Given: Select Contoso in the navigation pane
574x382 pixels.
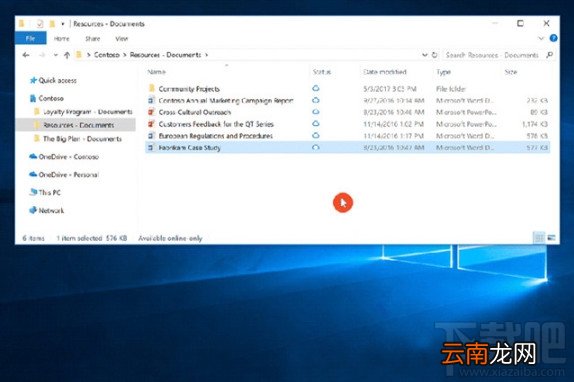Looking at the screenshot, I should click(x=51, y=98).
